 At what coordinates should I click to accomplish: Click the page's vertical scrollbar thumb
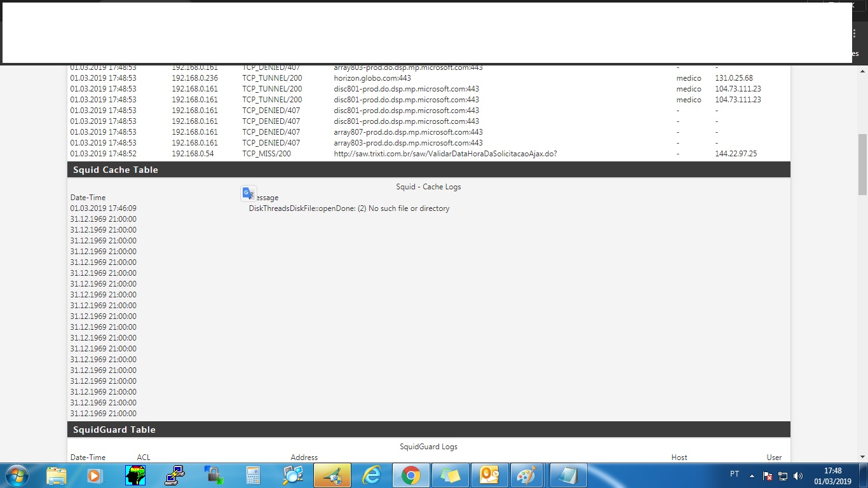click(862, 164)
